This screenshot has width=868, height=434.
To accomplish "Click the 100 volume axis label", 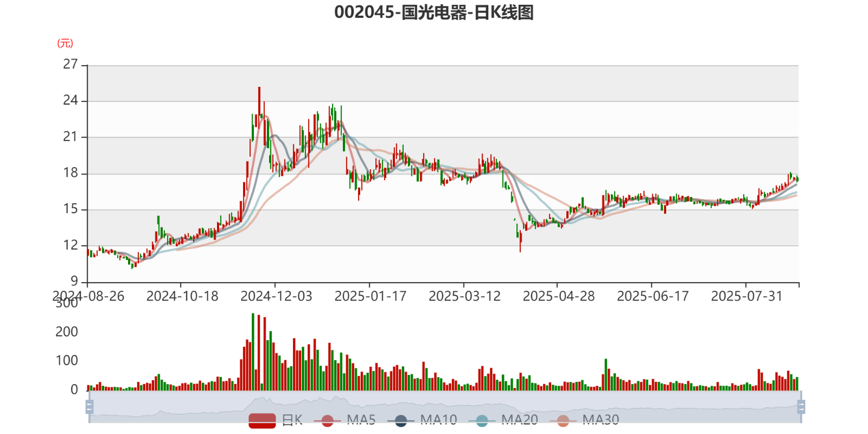I will (x=67, y=361).
